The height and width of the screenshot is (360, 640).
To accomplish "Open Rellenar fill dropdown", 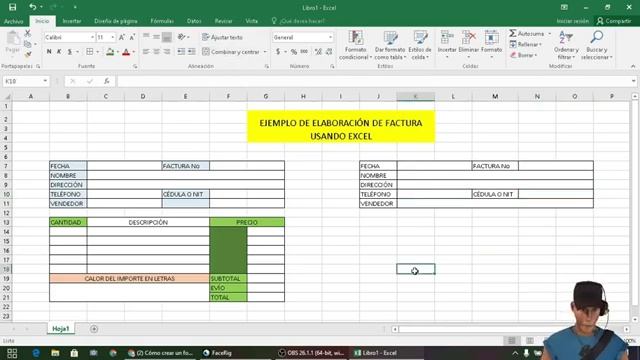I will click(x=525, y=44).
